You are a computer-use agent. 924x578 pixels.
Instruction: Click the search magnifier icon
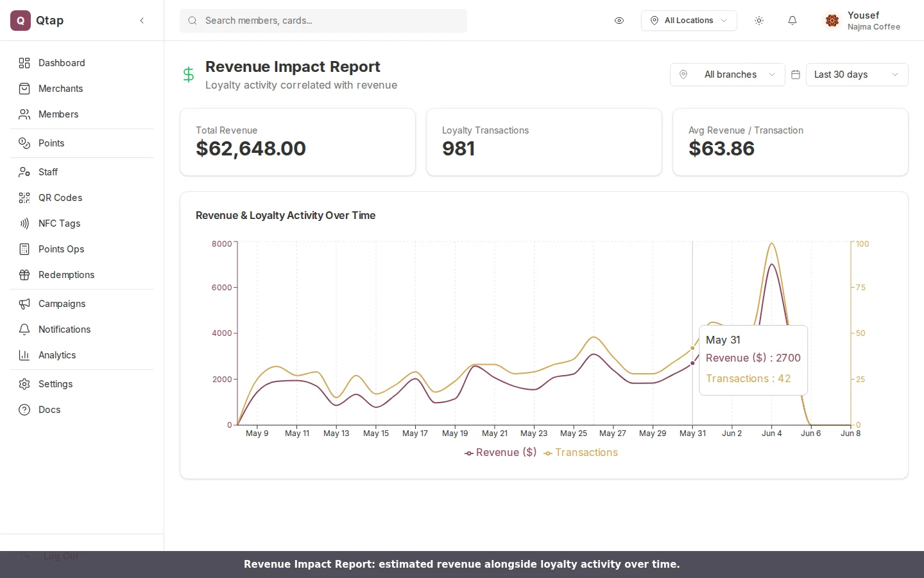pos(193,21)
